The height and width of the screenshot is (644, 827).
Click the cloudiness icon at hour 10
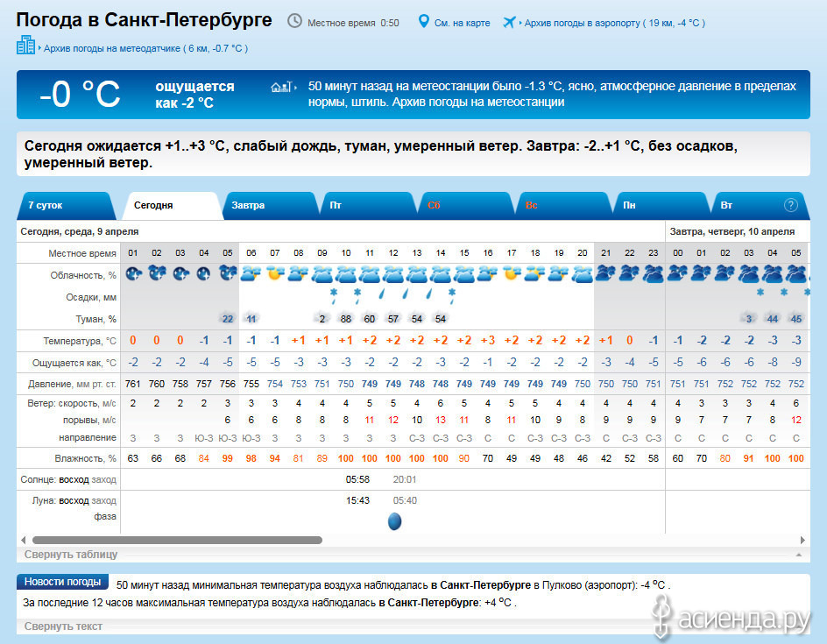click(346, 274)
